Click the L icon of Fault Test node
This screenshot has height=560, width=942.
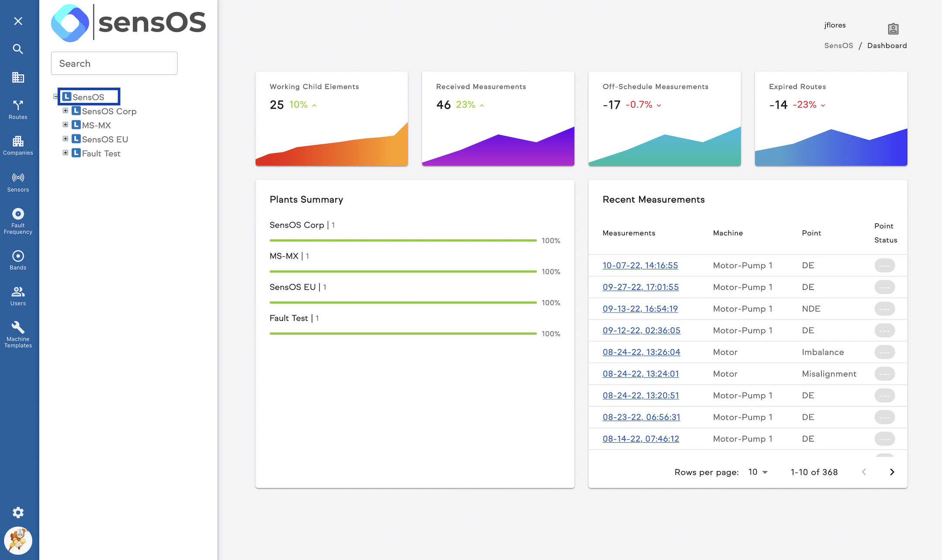pyautogui.click(x=76, y=153)
